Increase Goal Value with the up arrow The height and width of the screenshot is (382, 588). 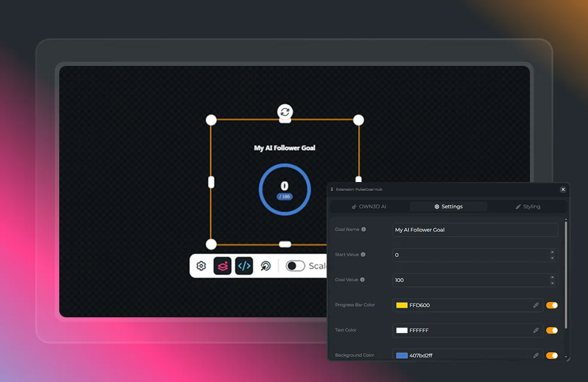point(552,277)
